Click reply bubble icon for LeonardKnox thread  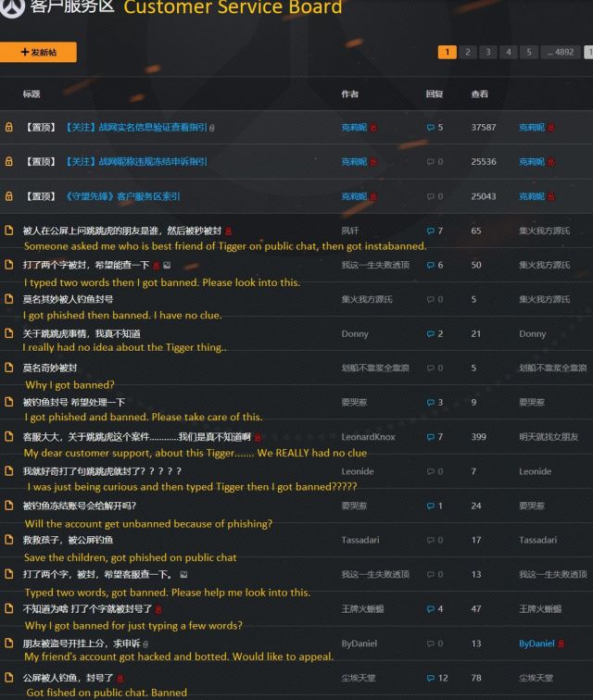[430, 437]
